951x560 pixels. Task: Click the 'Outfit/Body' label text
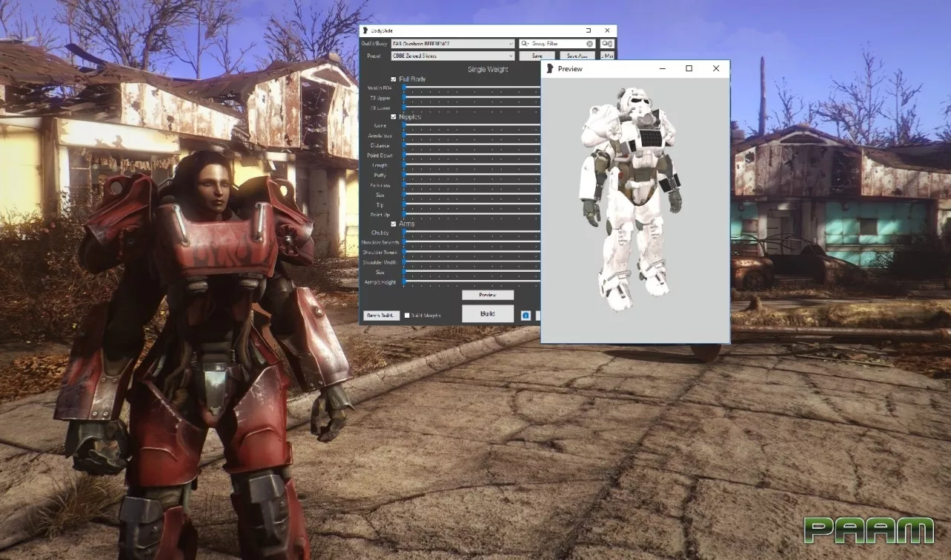pyautogui.click(x=375, y=45)
